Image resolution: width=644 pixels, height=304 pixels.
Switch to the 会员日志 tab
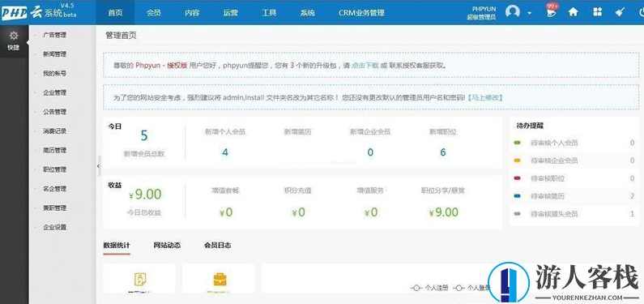tap(217, 246)
